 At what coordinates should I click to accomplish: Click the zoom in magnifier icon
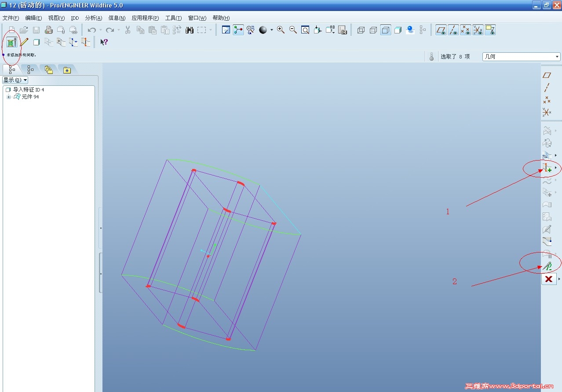click(x=281, y=30)
